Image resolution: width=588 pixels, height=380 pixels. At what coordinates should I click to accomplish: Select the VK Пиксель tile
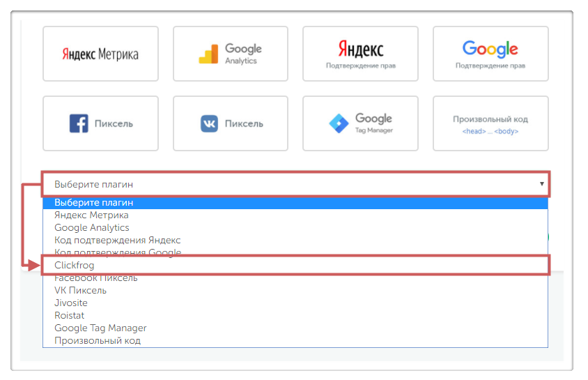click(x=230, y=123)
